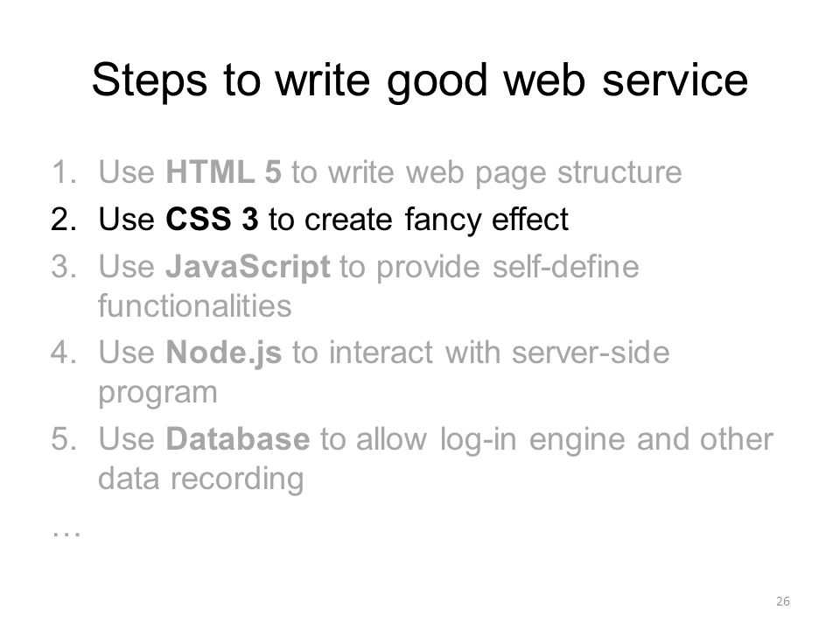Screen dimensions: 840x630
Task: Click the bold 'Node.js' text
Action: (223, 353)
